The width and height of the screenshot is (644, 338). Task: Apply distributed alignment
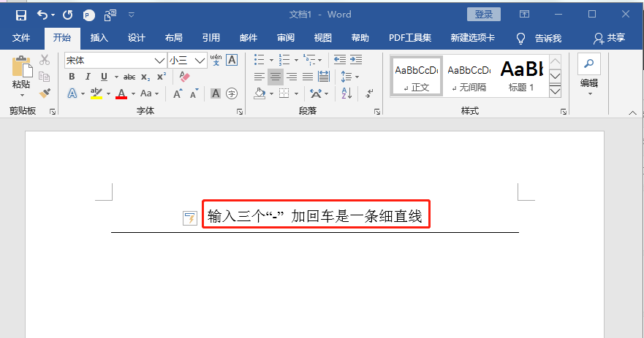(x=324, y=77)
